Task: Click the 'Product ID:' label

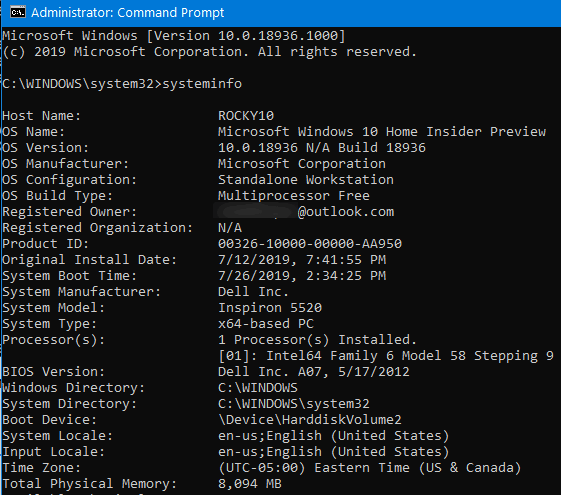Action: point(46,244)
